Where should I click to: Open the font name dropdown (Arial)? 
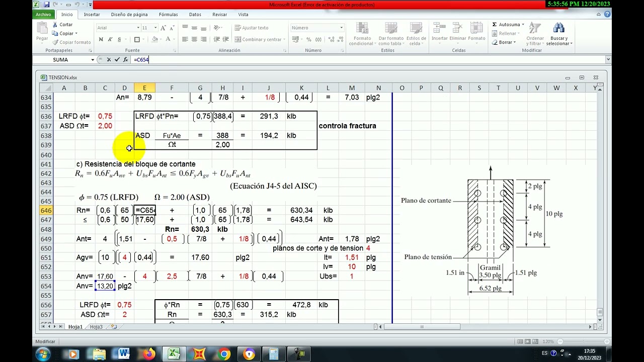click(138, 28)
